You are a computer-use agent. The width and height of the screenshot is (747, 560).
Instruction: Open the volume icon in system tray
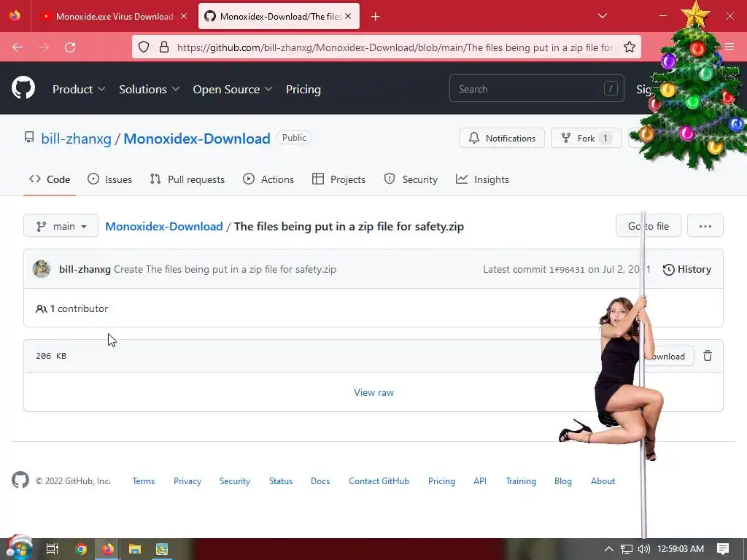pos(643,549)
